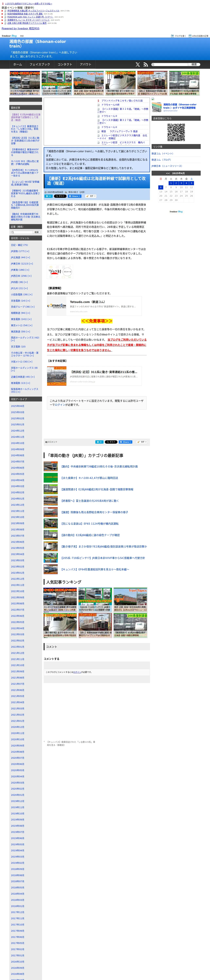Viewport: 210px width, 980px height.
Task: Open the アバウト menu tab
Action: pos(86,65)
